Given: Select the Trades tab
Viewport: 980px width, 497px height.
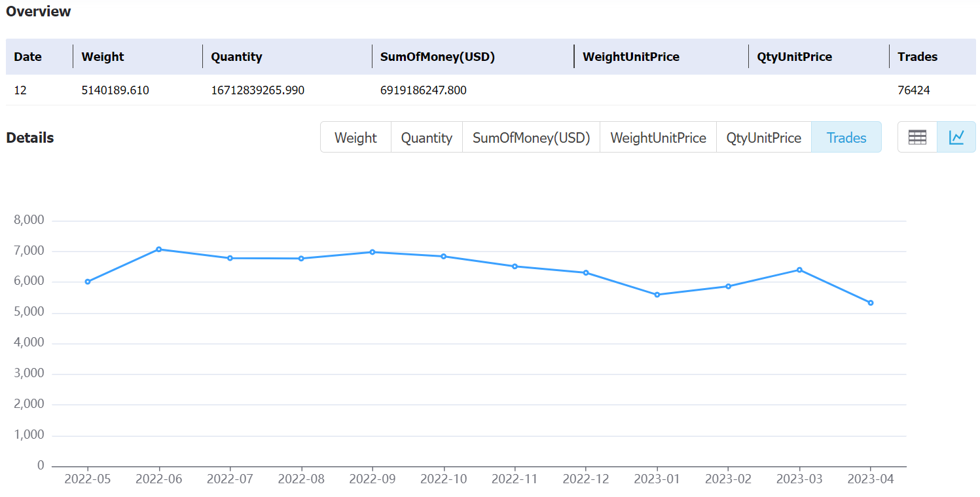Looking at the screenshot, I should 846,138.
